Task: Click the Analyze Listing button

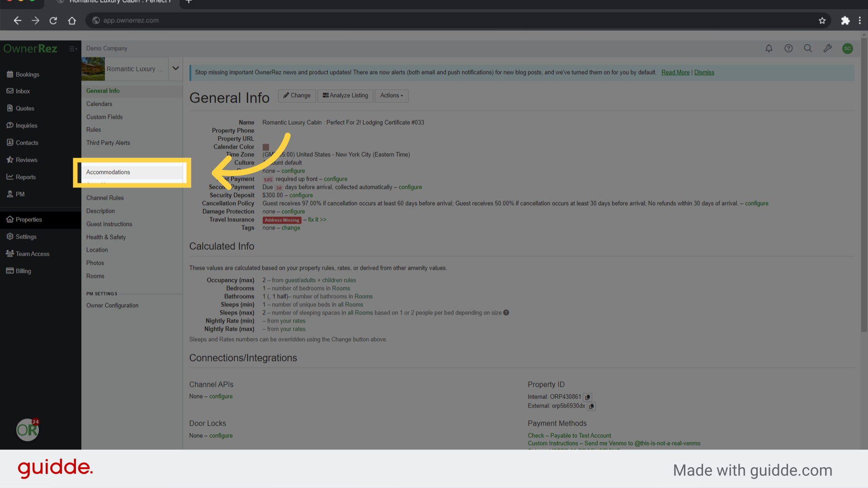Action: [x=345, y=96]
